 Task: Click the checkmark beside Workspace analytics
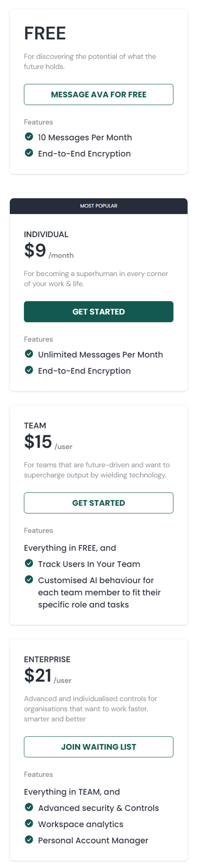click(29, 824)
